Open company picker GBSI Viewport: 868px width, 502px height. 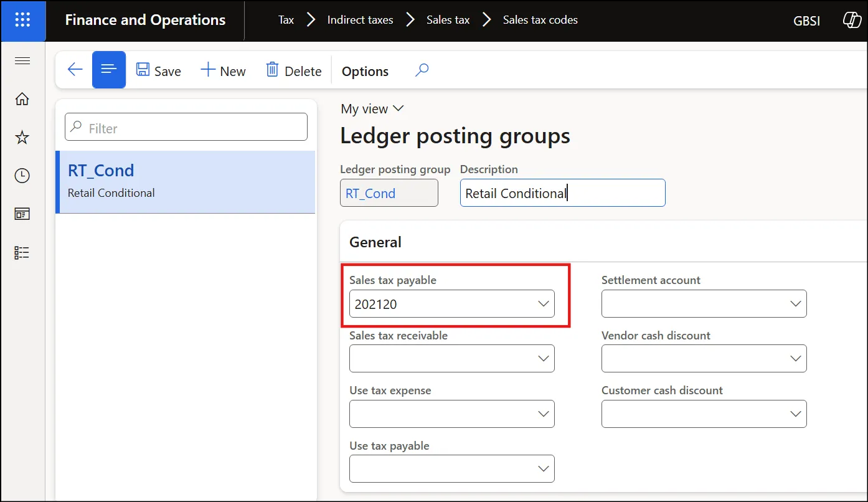click(806, 21)
